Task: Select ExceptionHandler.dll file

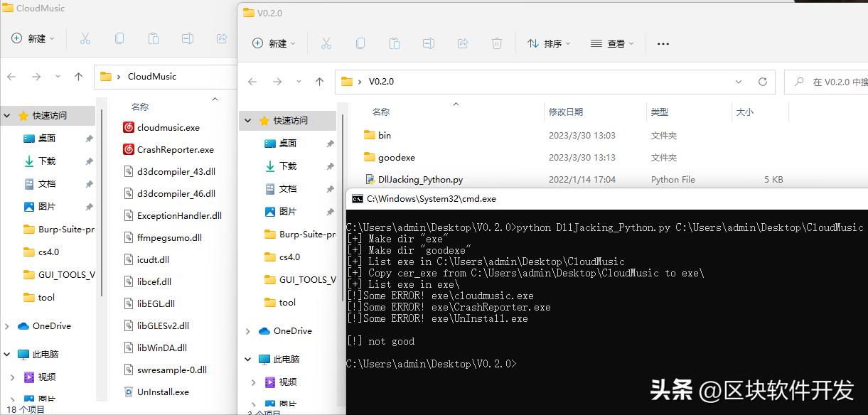Action: (172, 215)
